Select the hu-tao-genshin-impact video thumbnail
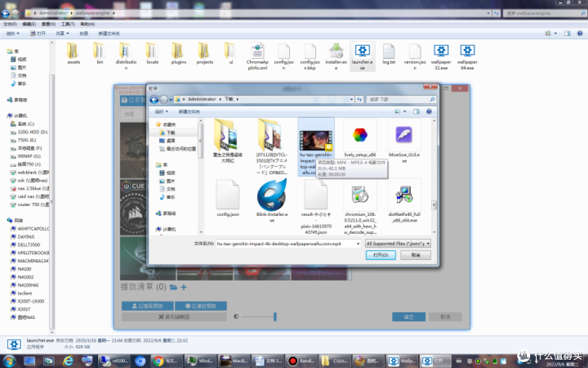The image size is (588, 368). 316,140
